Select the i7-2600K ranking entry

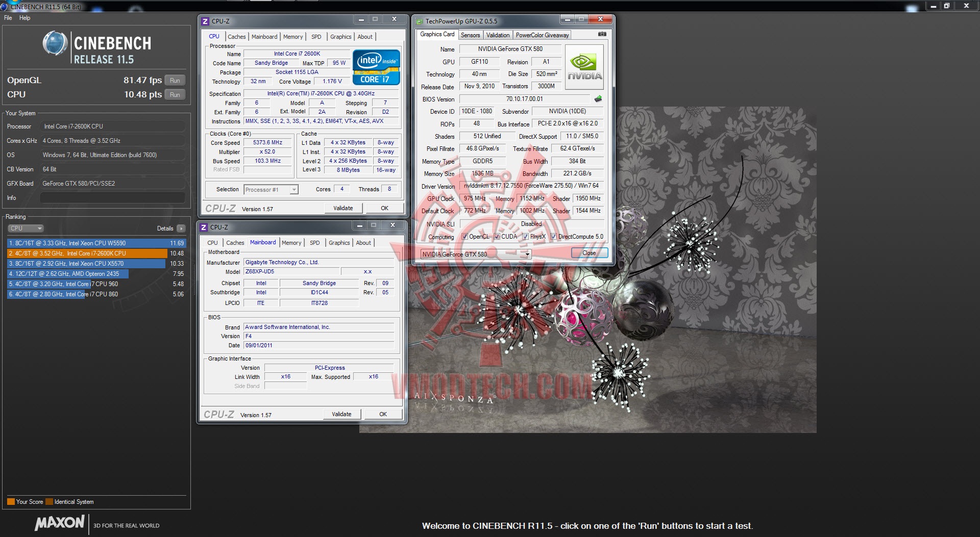(96, 253)
